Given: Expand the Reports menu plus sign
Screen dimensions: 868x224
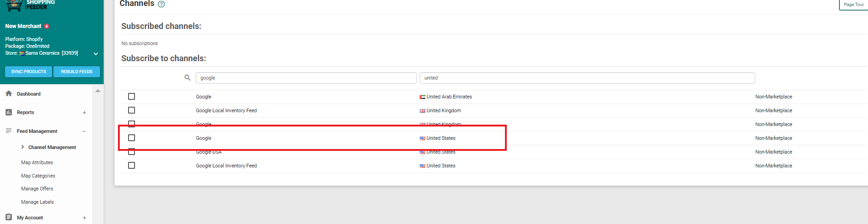Looking at the screenshot, I should pyautogui.click(x=84, y=113).
